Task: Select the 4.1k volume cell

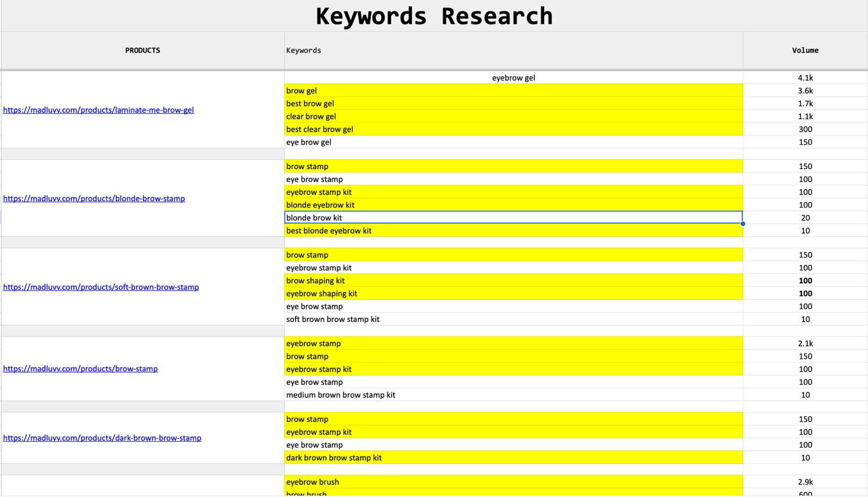Action: (x=805, y=78)
